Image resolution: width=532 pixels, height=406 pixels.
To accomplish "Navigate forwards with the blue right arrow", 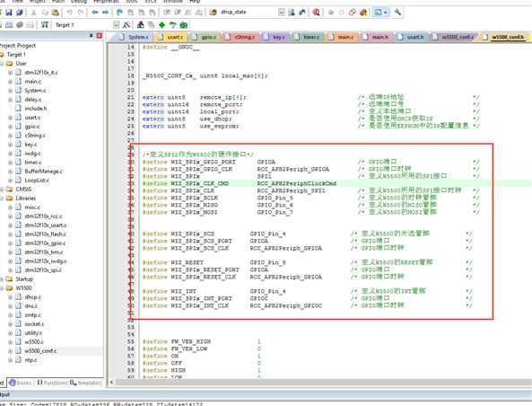I will click(x=106, y=13).
